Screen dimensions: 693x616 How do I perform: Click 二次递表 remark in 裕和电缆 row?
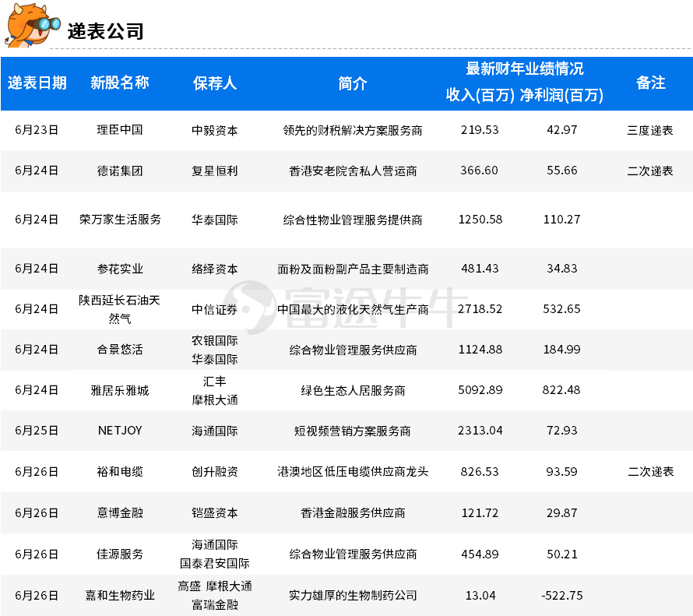pyautogui.click(x=651, y=472)
